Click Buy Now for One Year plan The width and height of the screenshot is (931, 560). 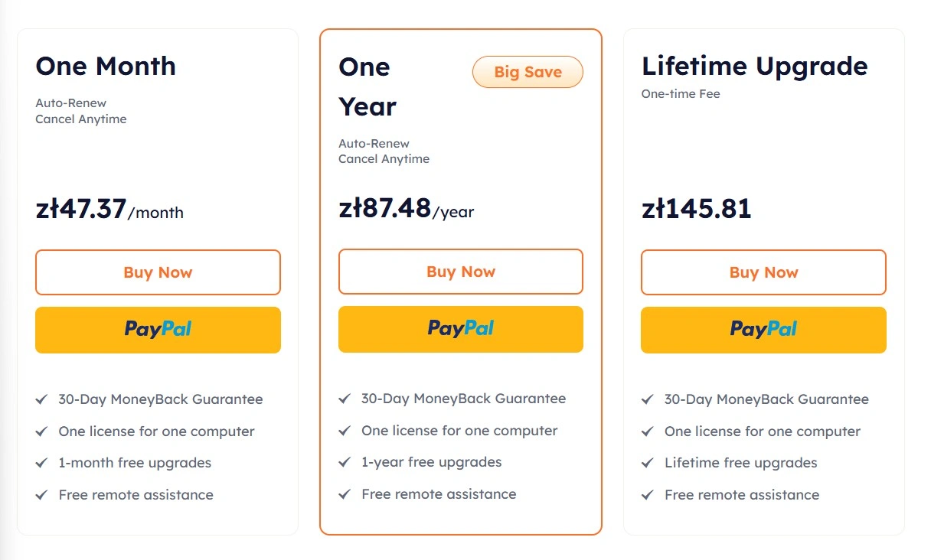click(x=461, y=272)
